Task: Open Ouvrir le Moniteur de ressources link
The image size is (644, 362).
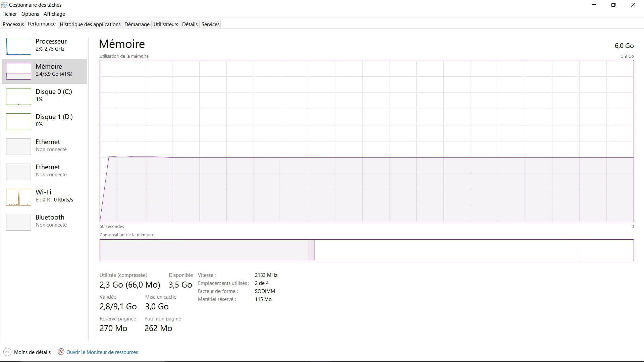Action: [x=102, y=352]
